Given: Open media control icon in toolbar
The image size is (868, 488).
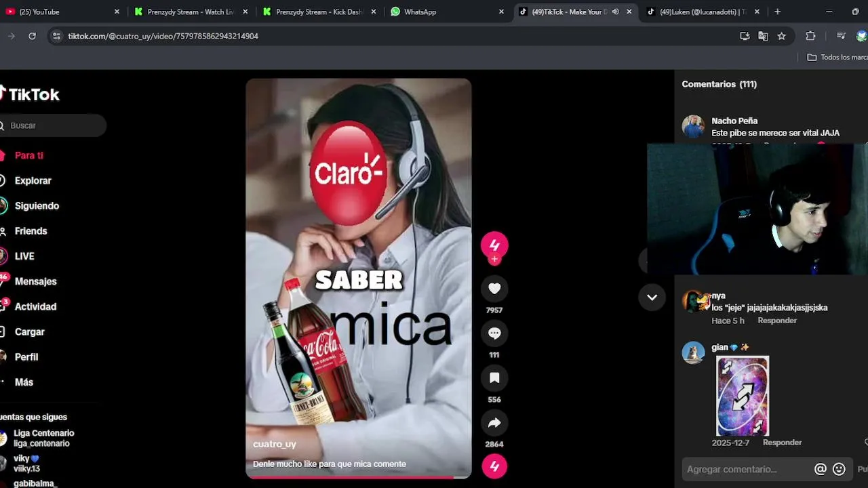Looking at the screenshot, I should 841,36.
